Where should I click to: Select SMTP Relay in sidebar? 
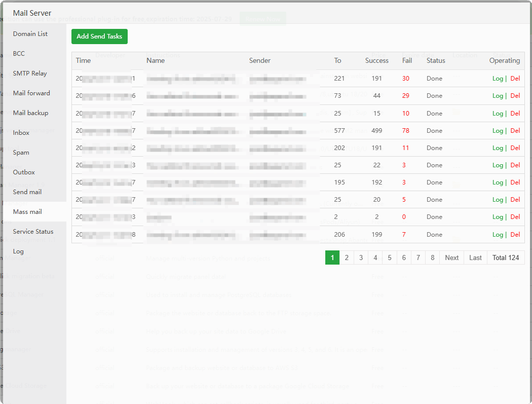[x=30, y=74]
